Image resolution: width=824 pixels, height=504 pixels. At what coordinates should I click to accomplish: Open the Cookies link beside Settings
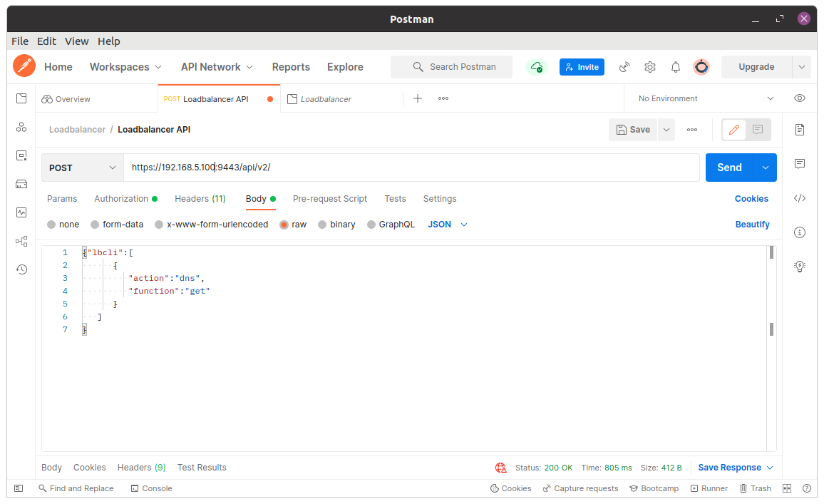[x=751, y=199]
